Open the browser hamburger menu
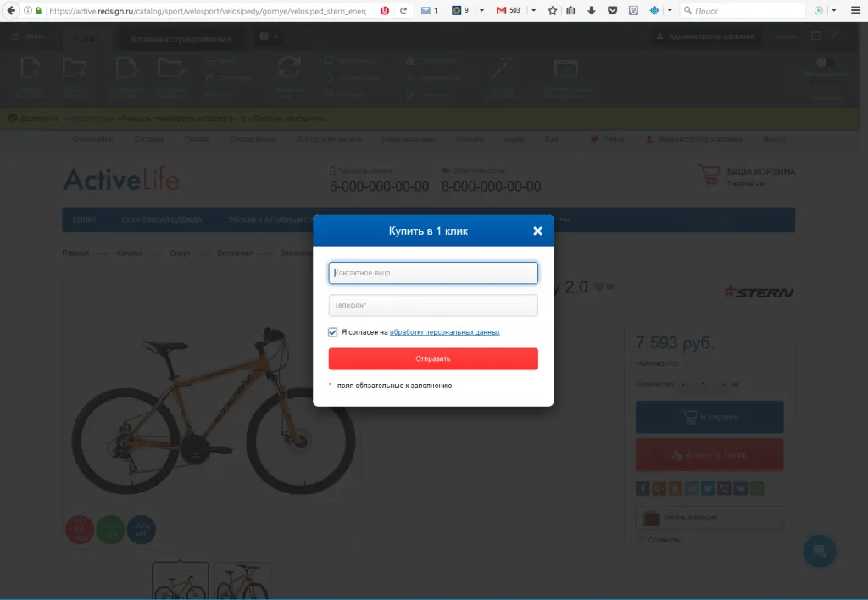Screen dimensions: 868x600 tap(855, 10)
